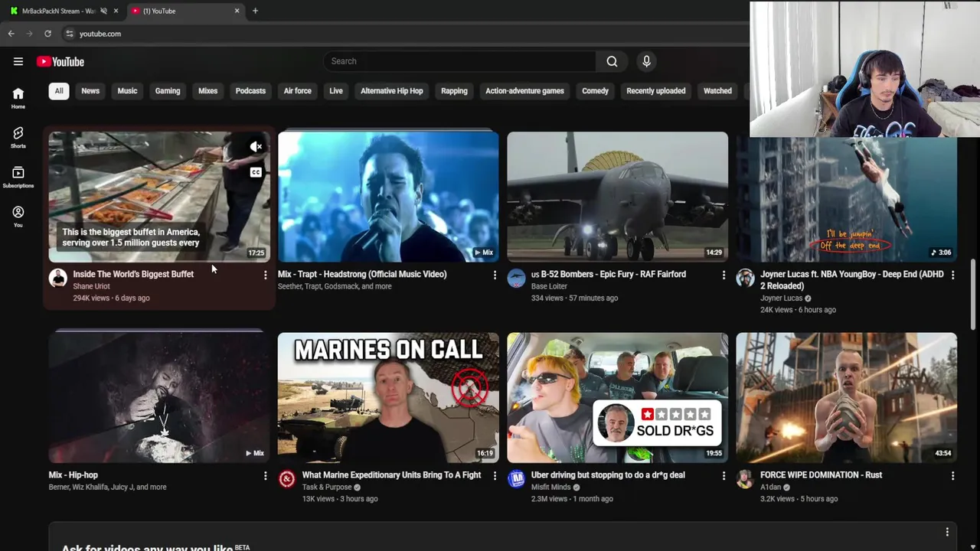Toggle mute on the Biggest Buffet preview
This screenshot has width=980, height=551.
[256, 146]
